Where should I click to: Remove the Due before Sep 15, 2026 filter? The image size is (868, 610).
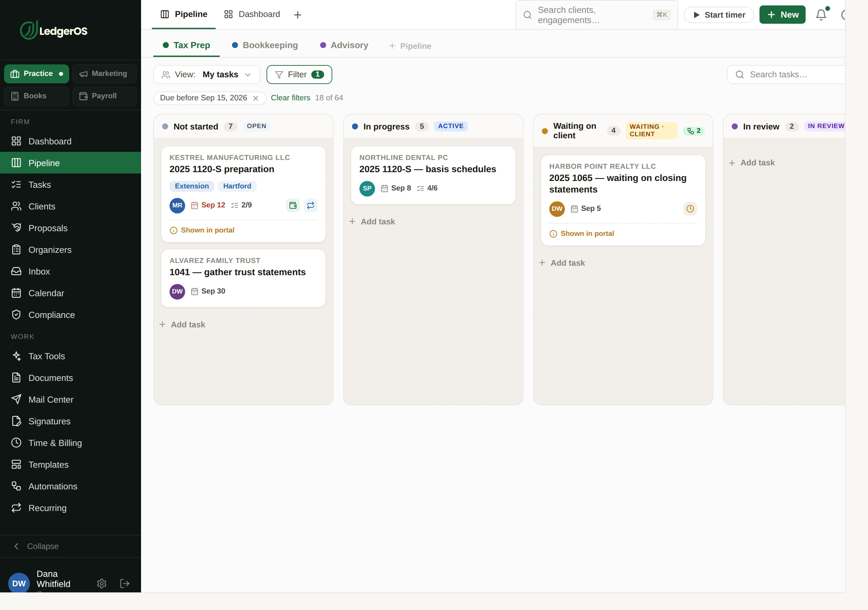click(x=256, y=98)
